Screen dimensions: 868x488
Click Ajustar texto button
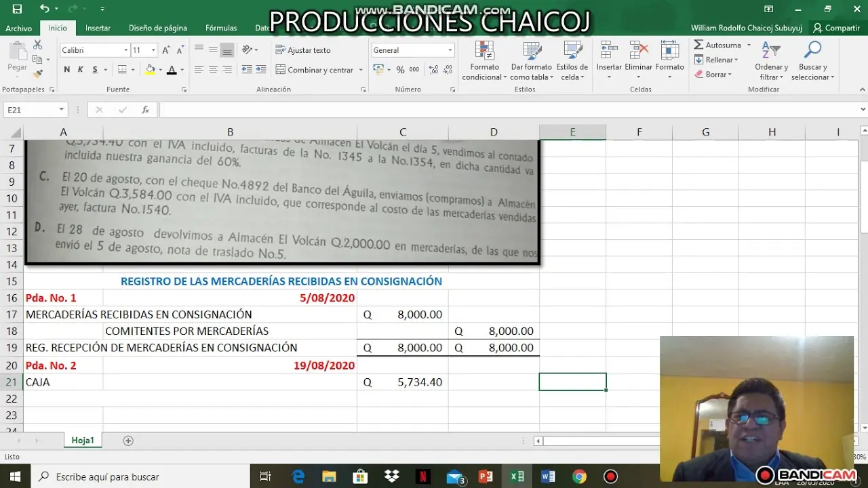(303, 50)
